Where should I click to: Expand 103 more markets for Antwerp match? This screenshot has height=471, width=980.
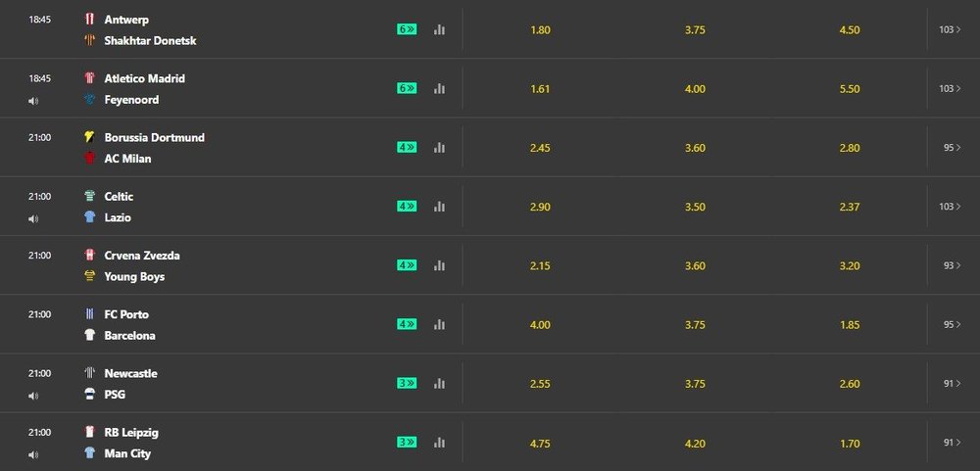tap(950, 29)
